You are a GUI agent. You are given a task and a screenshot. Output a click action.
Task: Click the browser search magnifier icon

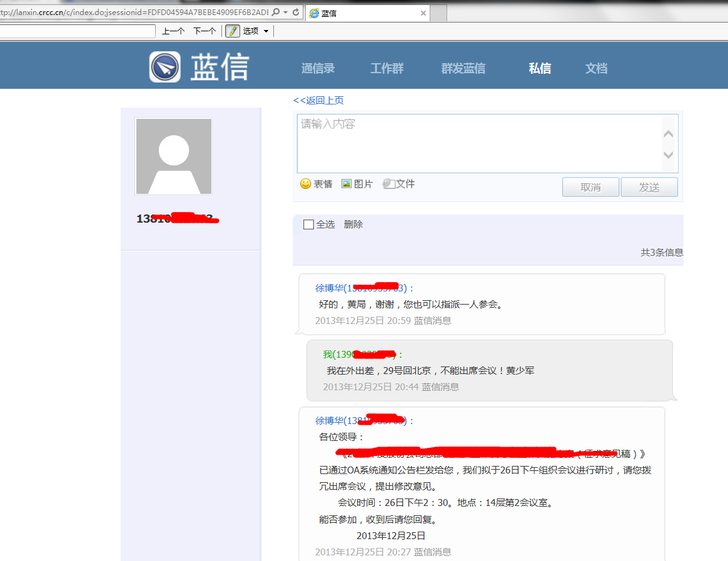click(276, 12)
